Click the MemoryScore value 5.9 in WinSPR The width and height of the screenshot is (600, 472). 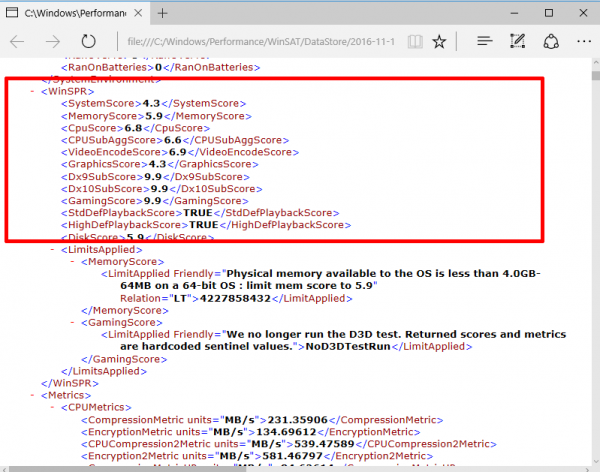coord(154,116)
